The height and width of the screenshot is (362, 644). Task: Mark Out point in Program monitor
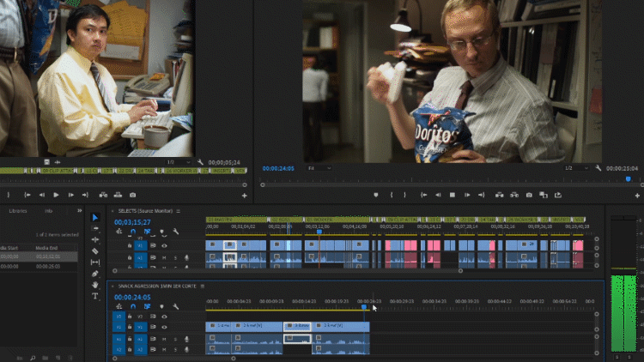point(405,195)
